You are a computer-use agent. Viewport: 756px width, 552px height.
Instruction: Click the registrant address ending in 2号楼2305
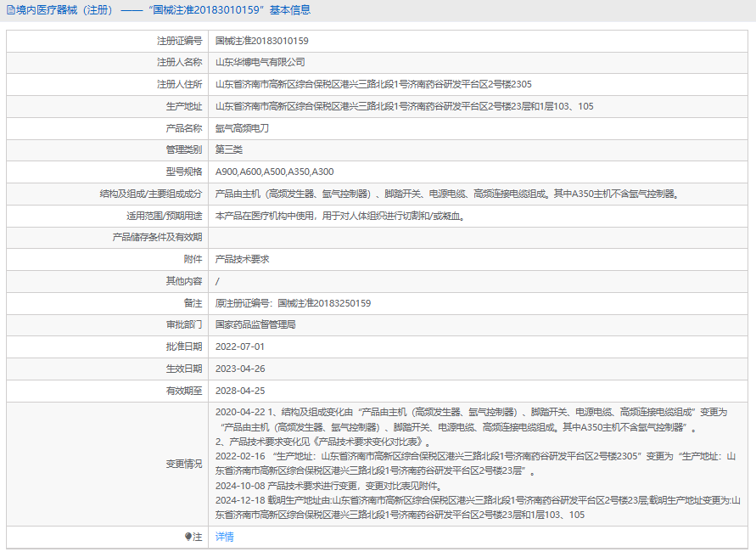pos(373,84)
